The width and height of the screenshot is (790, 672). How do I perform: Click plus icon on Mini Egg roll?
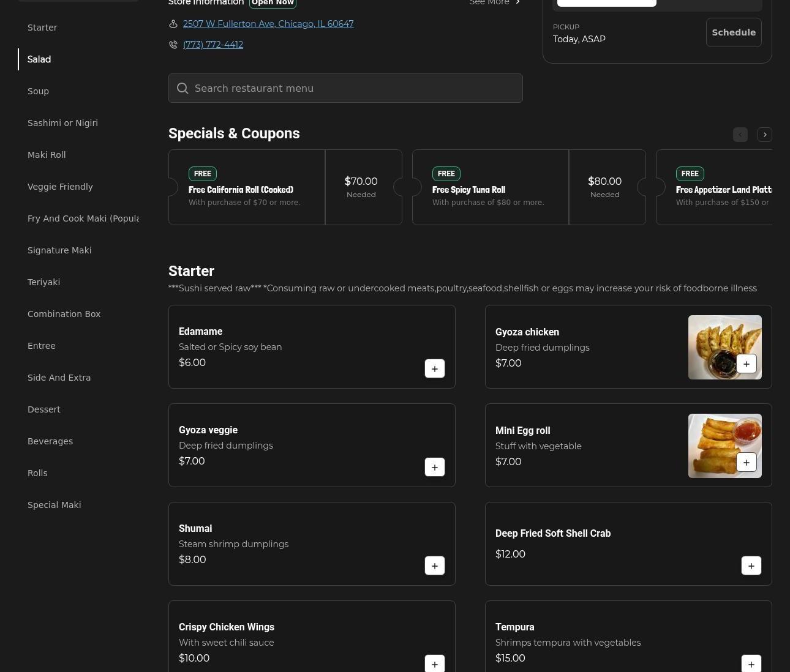(x=746, y=462)
